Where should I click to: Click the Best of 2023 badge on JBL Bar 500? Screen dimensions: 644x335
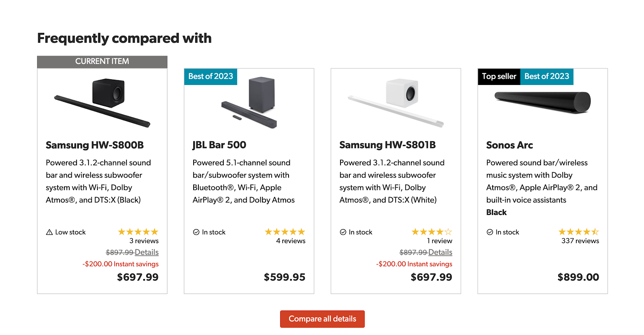(211, 77)
